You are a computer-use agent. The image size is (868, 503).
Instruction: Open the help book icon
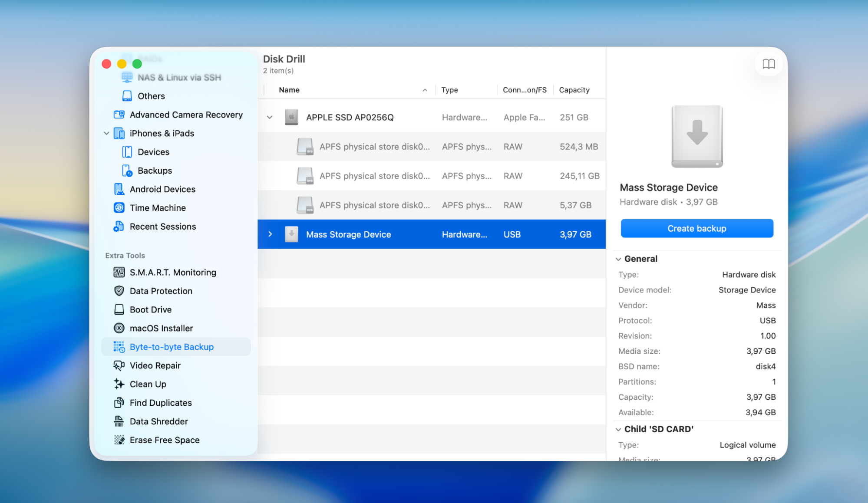pyautogui.click(x=768, y=64)
